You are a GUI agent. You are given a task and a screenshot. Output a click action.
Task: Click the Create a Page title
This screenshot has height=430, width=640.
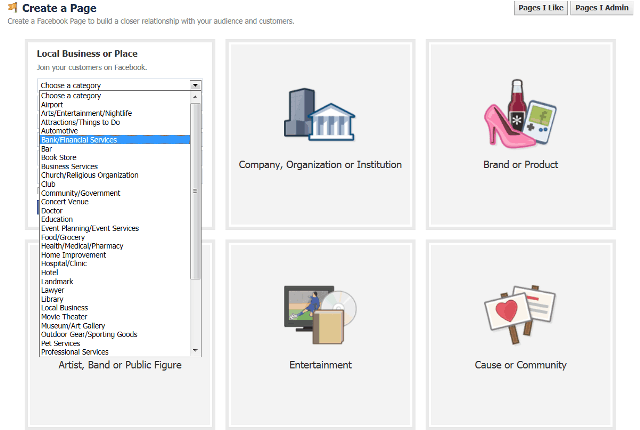pos(59,8)
